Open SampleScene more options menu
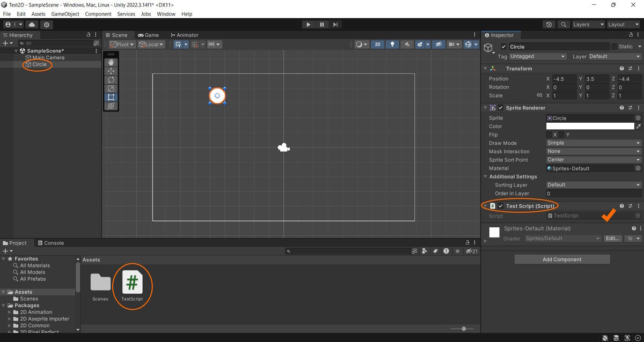 [96, 51]
